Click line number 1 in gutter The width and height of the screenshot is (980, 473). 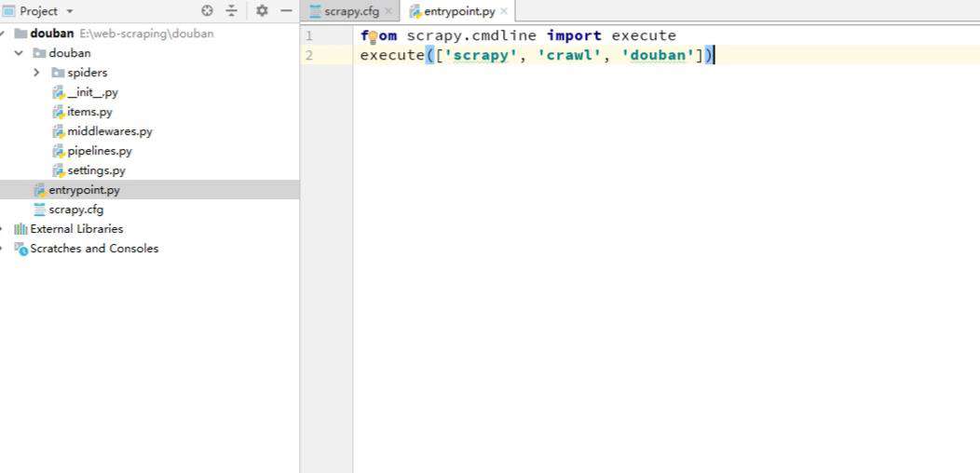click(308, 35)
